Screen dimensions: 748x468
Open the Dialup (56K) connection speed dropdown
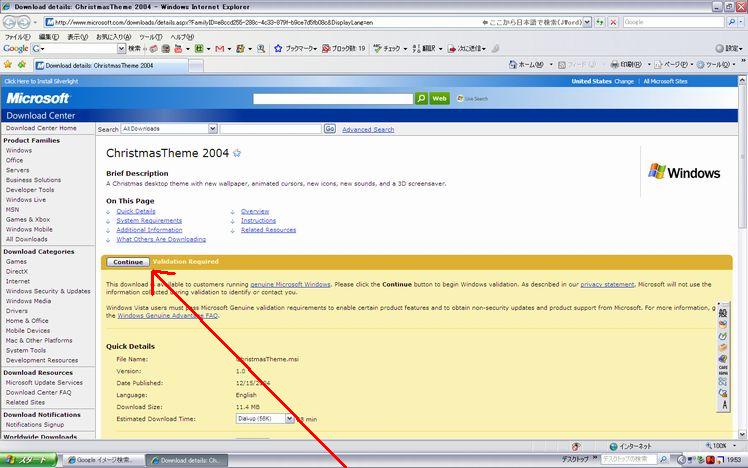coord(289,418)
